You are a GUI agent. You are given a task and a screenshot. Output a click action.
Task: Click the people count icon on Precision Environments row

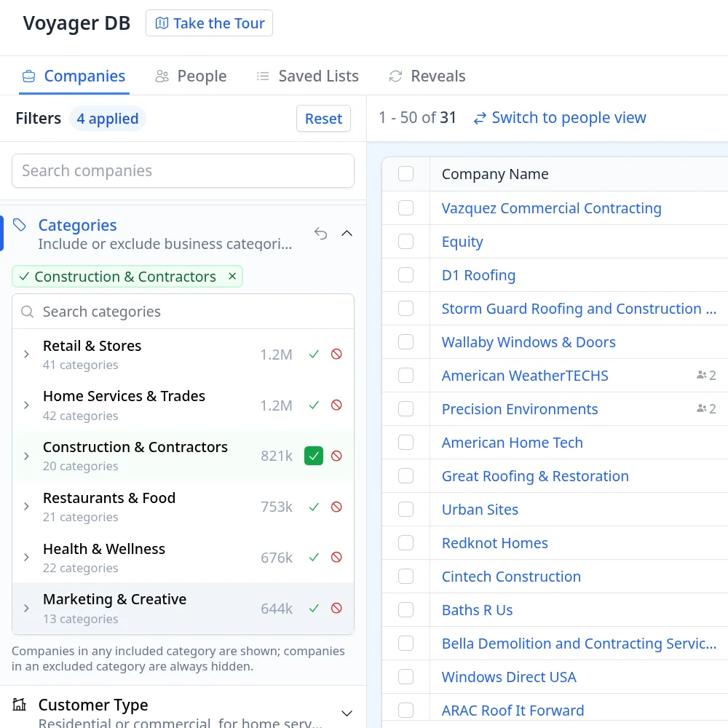click(702, 408)
